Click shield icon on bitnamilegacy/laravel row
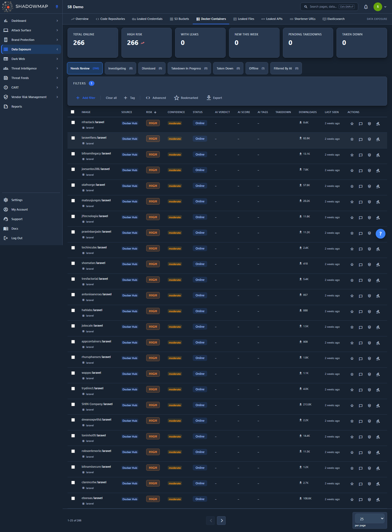 [x=369, y=155]
